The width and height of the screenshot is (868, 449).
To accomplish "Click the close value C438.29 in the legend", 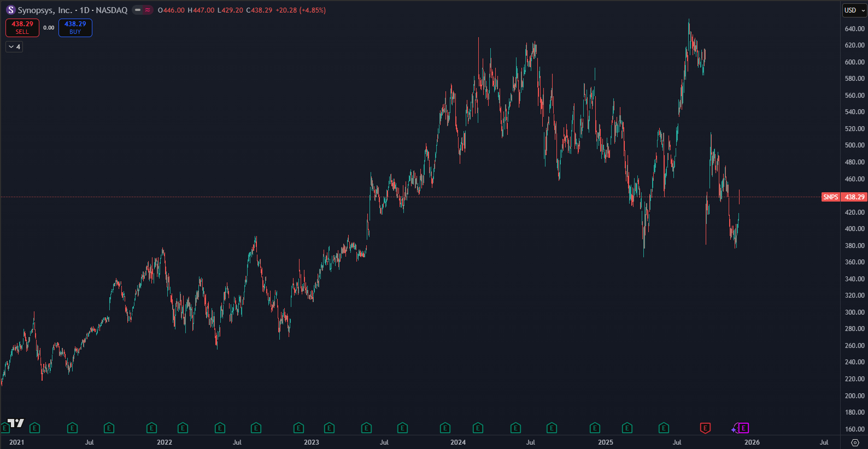I will click(259, 10).
